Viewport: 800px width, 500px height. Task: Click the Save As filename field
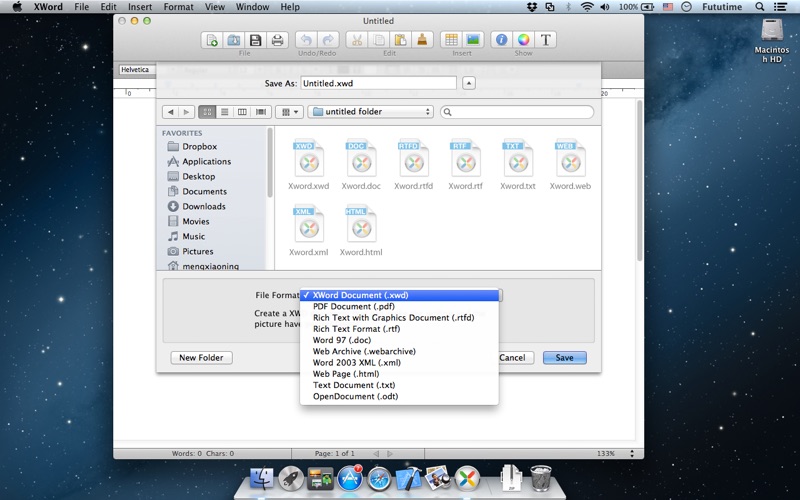click(379, 83)
